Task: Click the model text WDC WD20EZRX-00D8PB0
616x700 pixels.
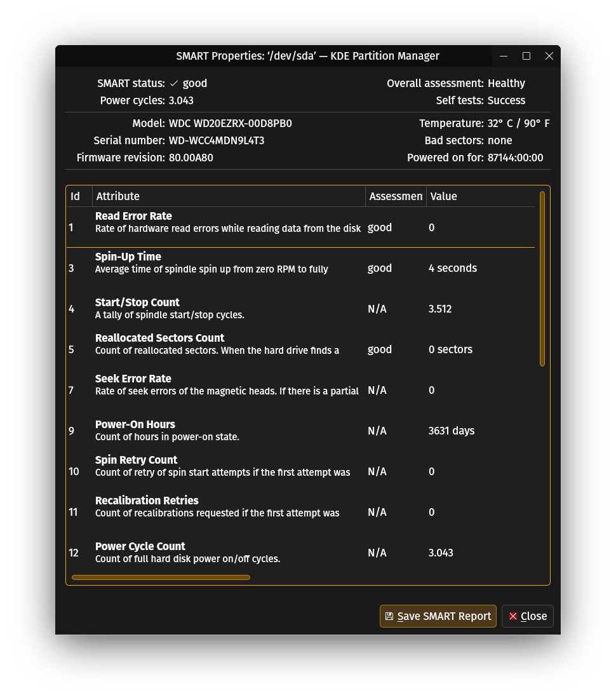Action: [x=231, y=123]
